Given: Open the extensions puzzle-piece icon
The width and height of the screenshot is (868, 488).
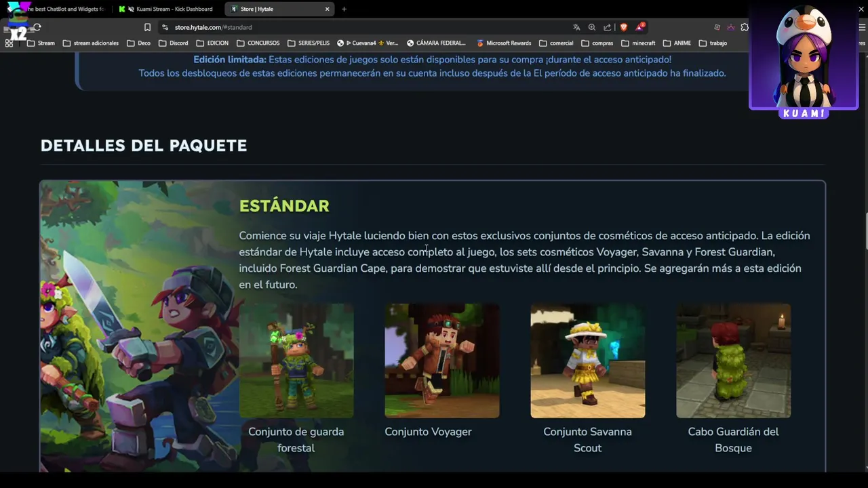Looking at the screenshot, I should click(745, 27).
